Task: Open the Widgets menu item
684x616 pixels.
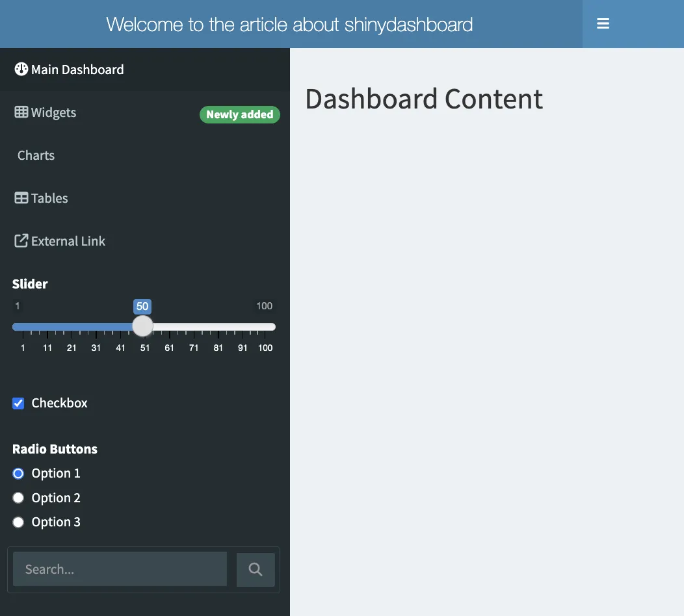Action: [x=54, y=112]
